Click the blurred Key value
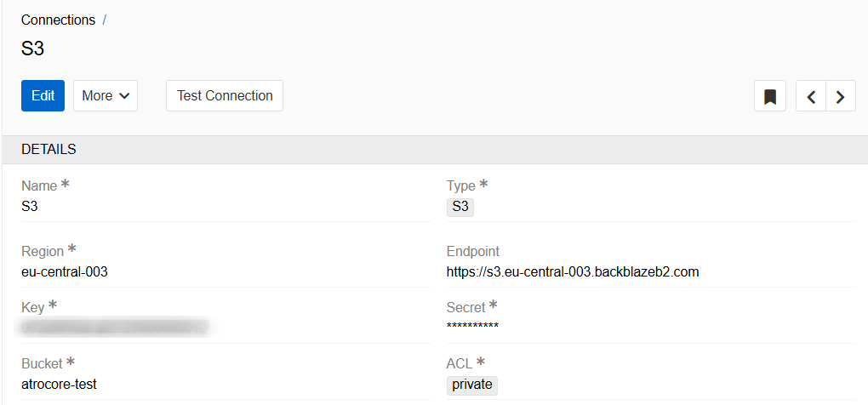This screenshot has height=405, width=868. click(115, 326)
